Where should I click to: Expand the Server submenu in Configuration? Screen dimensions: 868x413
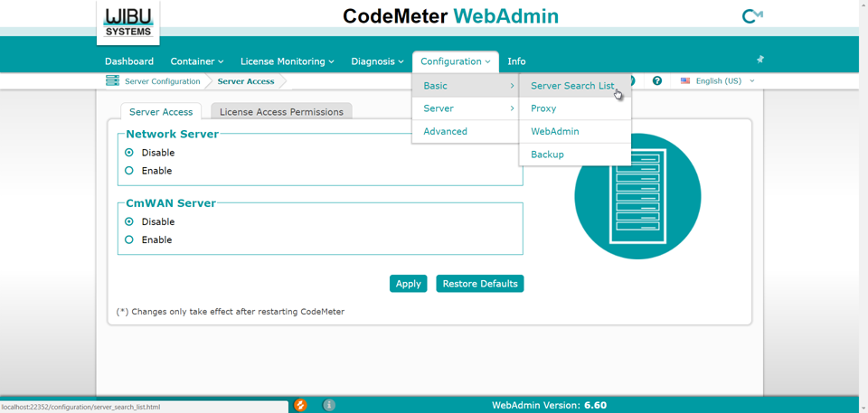click(466, 108)
